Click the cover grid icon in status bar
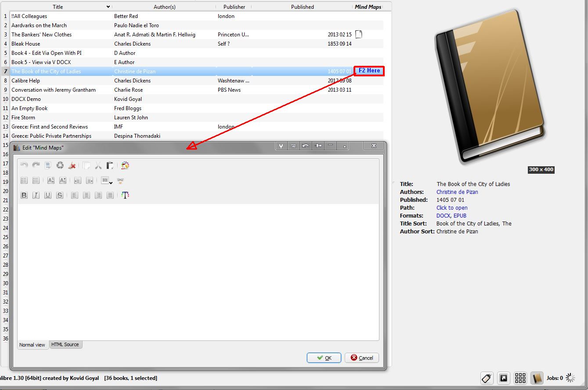 point(520,378)
